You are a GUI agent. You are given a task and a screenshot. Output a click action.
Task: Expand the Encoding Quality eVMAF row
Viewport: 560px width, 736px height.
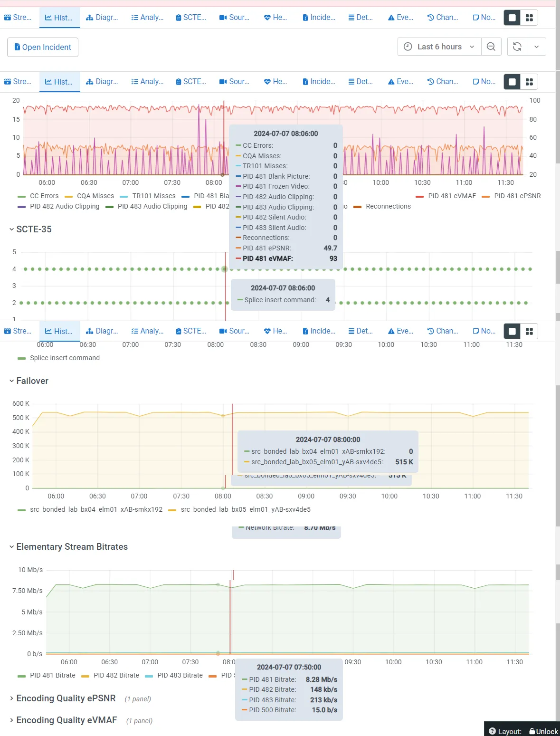pos(63,720)
